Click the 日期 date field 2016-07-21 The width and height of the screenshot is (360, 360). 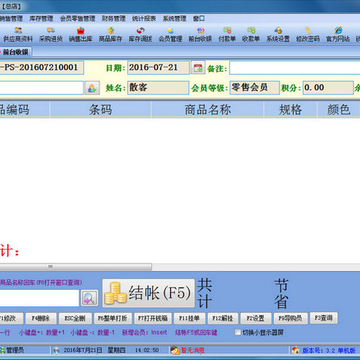click(x=158, y=68)
